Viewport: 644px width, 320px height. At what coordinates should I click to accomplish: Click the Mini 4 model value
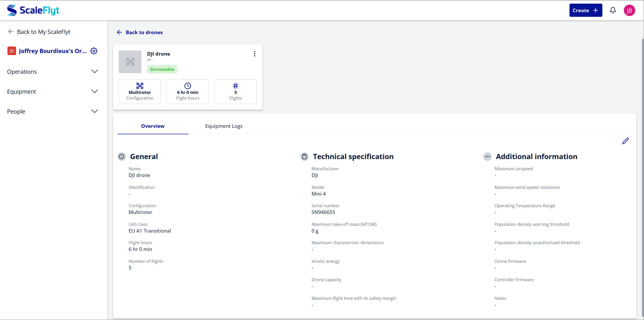(x=319, y=194)
